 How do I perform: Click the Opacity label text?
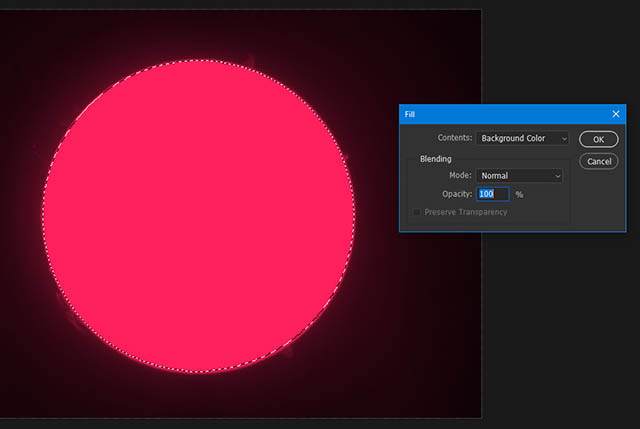(x=457, y=194)
